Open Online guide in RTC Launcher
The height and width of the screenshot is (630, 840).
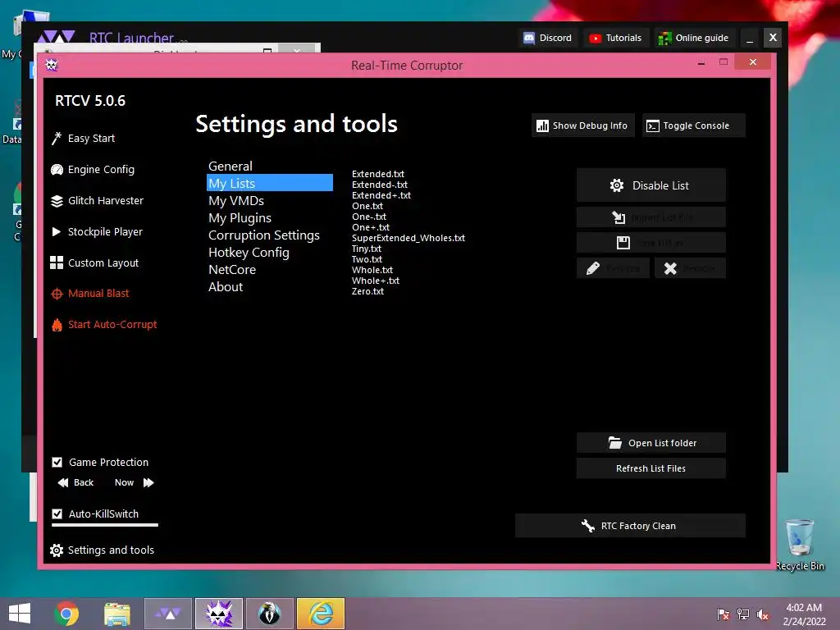694,38
